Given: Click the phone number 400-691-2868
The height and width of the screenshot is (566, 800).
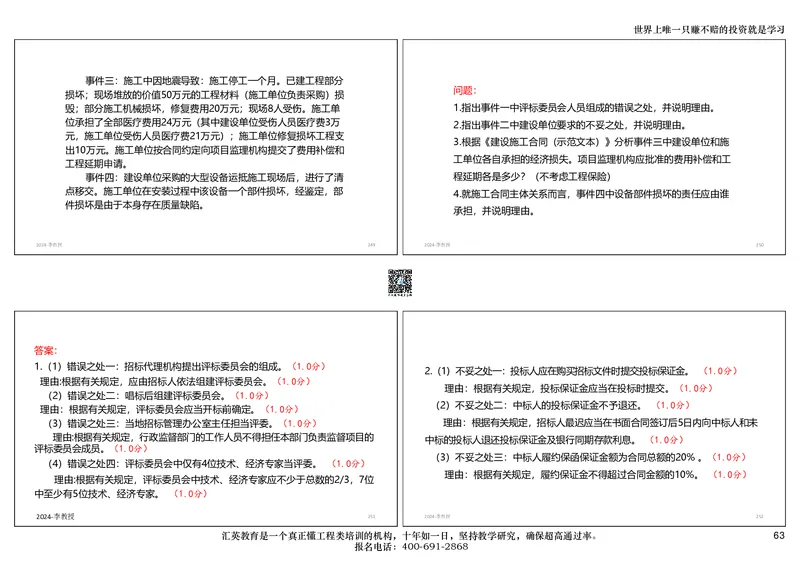Looking at the screenshot, I should [x=435, y=547].
